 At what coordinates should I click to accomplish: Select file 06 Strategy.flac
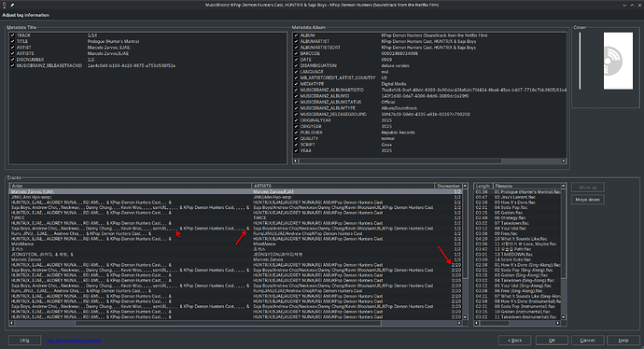pos(510,218)
